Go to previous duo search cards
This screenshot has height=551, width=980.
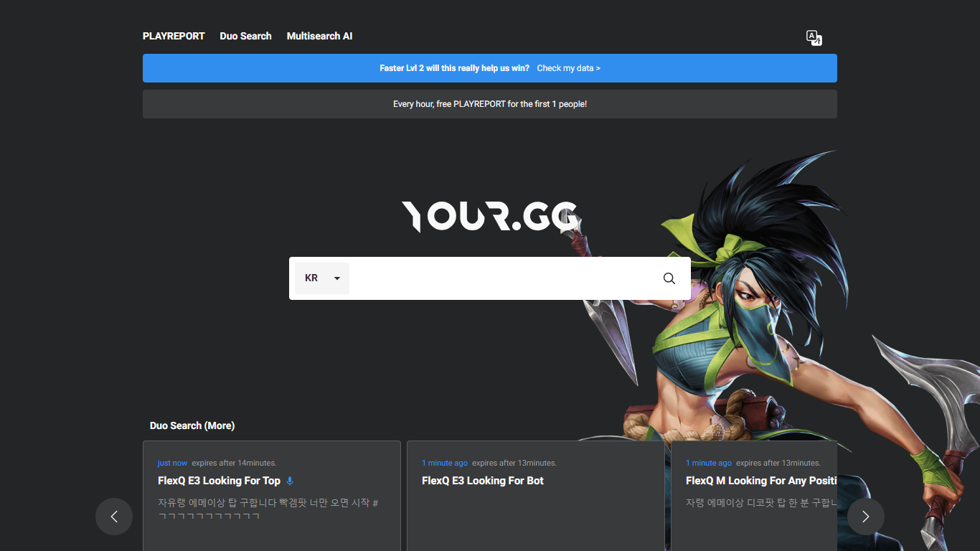(114, 517)
